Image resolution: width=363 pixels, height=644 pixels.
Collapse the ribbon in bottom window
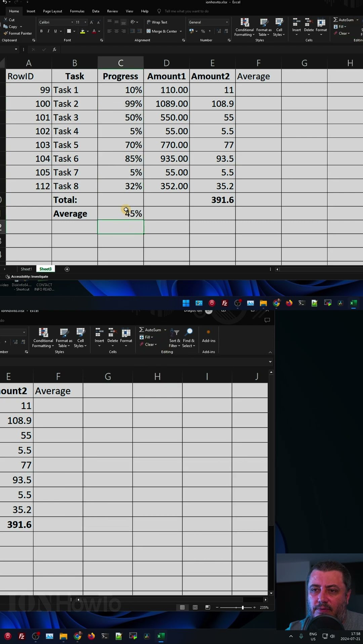[x=270, y=352]
